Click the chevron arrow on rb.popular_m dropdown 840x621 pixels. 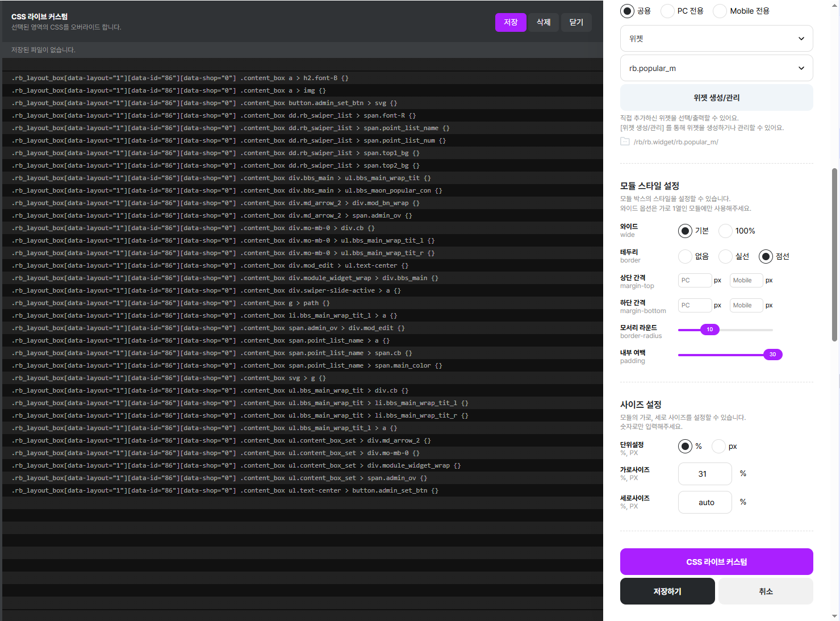point(801,68)
